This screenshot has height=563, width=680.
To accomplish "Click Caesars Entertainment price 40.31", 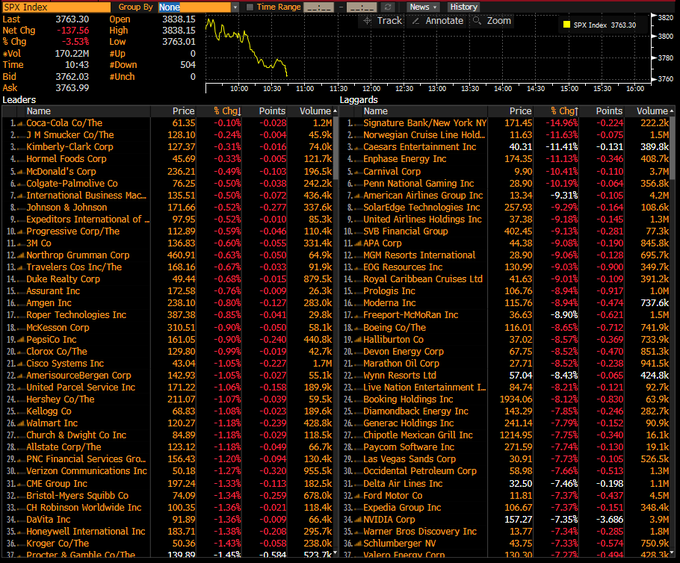I will [x=520, y=147].
